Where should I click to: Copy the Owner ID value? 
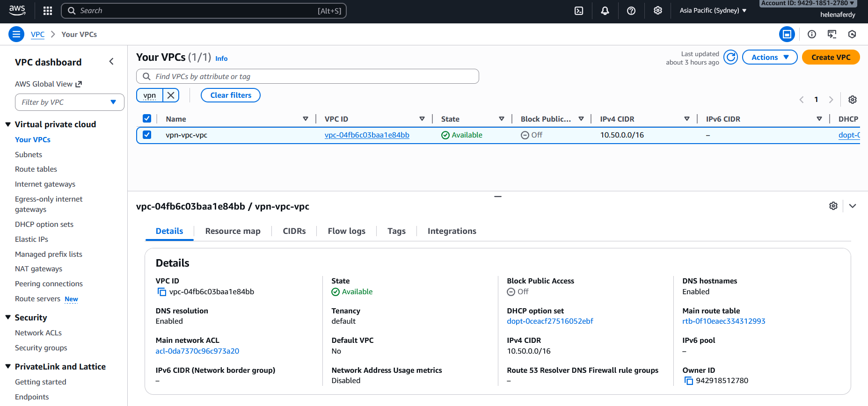688,381
